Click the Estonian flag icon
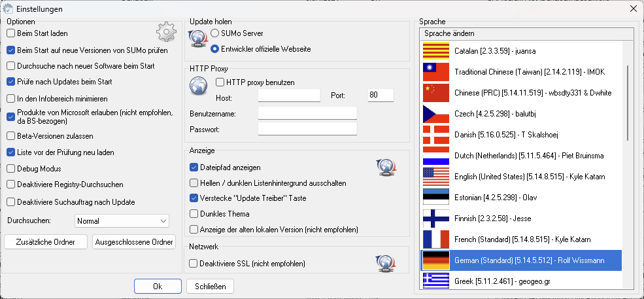This screenshot has height=299, width=644. coord(436,198)
